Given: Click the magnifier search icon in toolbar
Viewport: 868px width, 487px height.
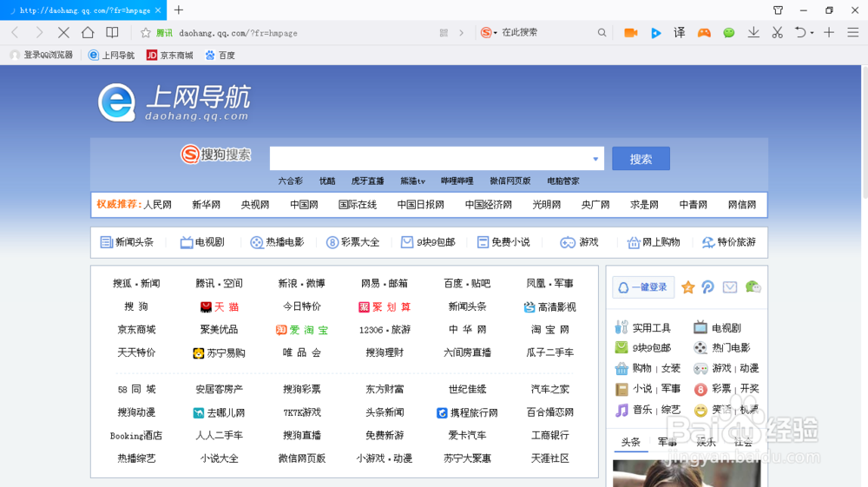Looking at the screenshot, I should pyautogui.click(x=602, y=33).
